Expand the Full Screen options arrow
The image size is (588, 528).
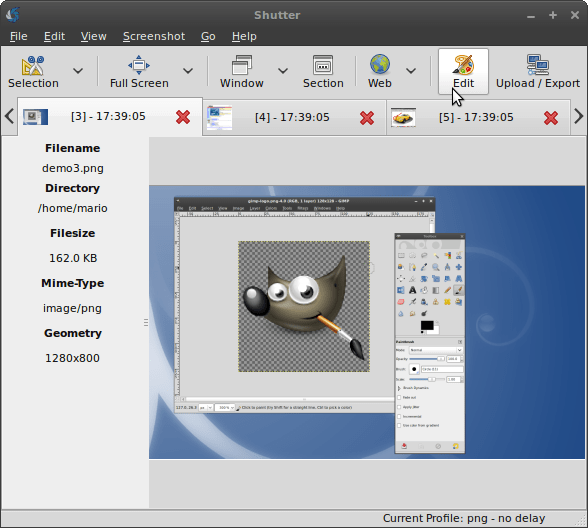[x=188, y=71]
